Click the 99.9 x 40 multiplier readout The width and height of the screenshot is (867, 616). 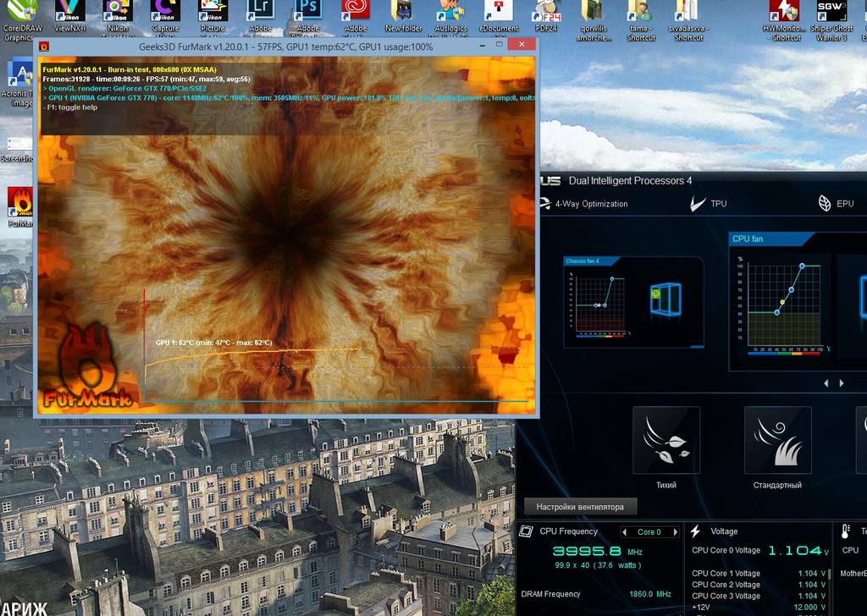598,565
